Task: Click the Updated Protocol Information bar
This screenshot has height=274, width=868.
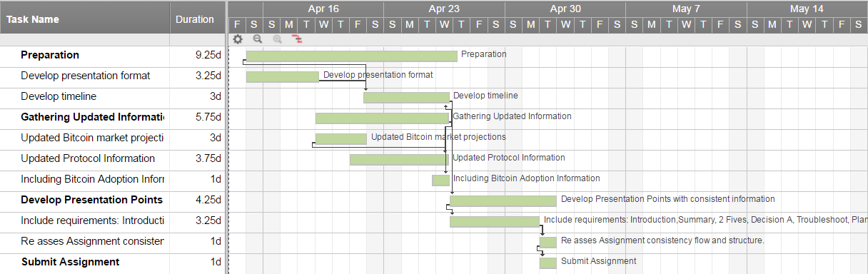Action: point(400,159)
